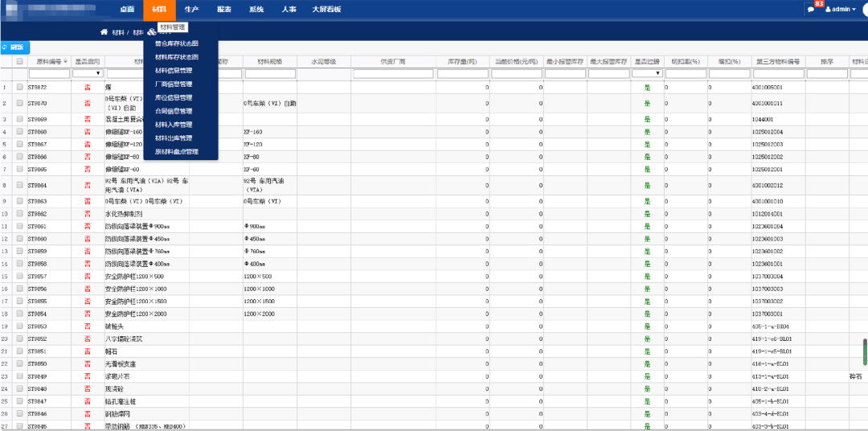Click the 材料 breadcrumb link
The width and height of the screenshot is (868, 431).
coord(118,32)
